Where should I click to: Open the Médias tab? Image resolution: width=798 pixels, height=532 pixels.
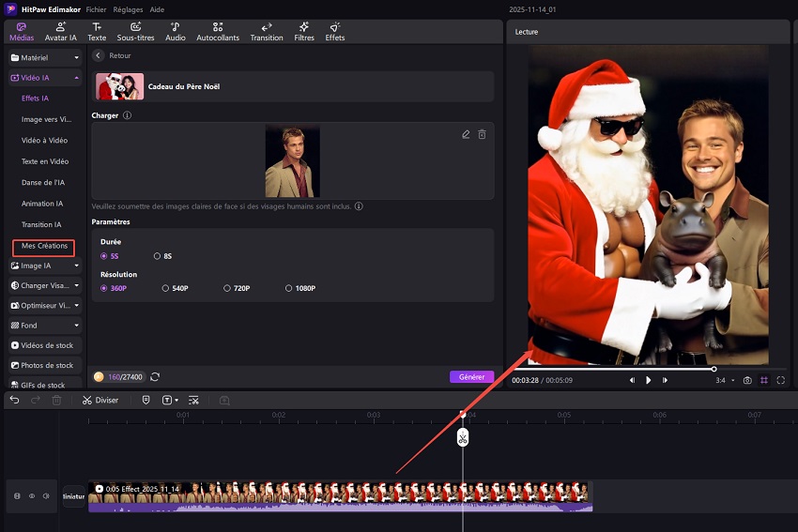[x=22, y=32]
